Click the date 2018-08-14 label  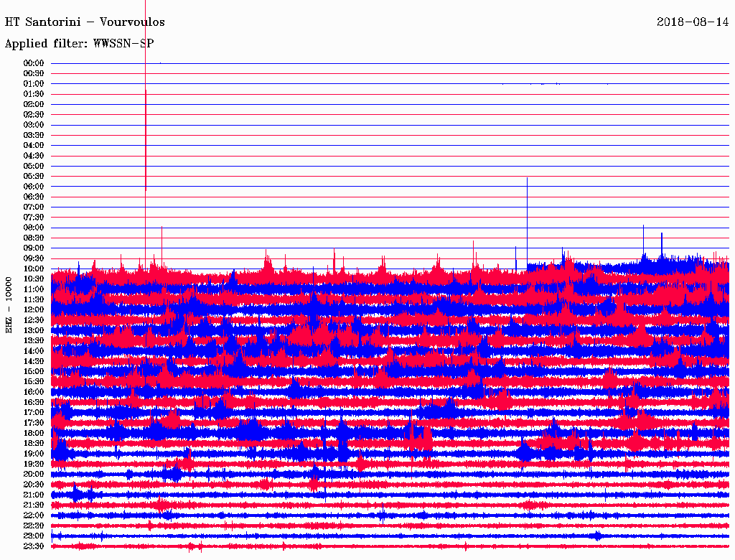click(692, 22)
